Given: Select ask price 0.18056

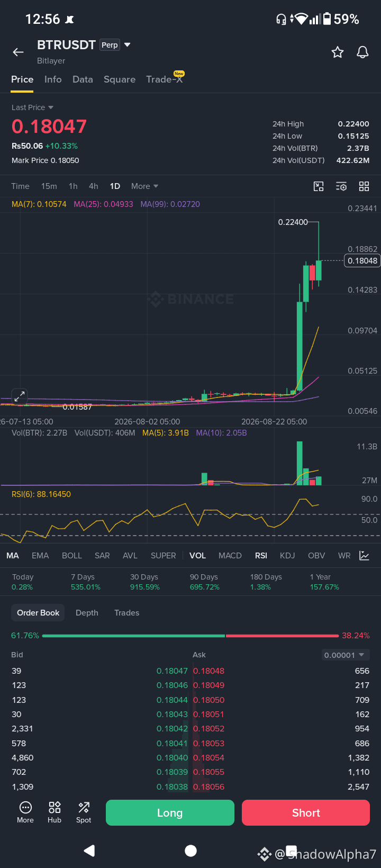Looking at the screenshot, I should (x=208, y=786).
